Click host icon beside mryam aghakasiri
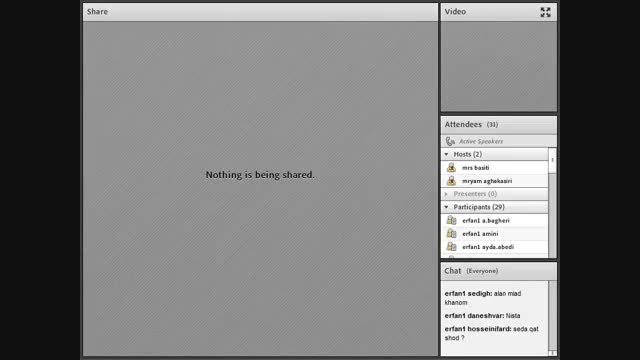 (x=451, y=180)
